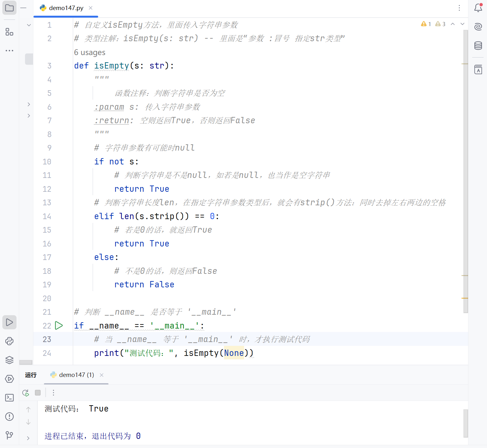Image resolution: width=487 pixels, height=448 pixels.
Task: Click the 运行 panel title
Action: (x=31, y=375)
